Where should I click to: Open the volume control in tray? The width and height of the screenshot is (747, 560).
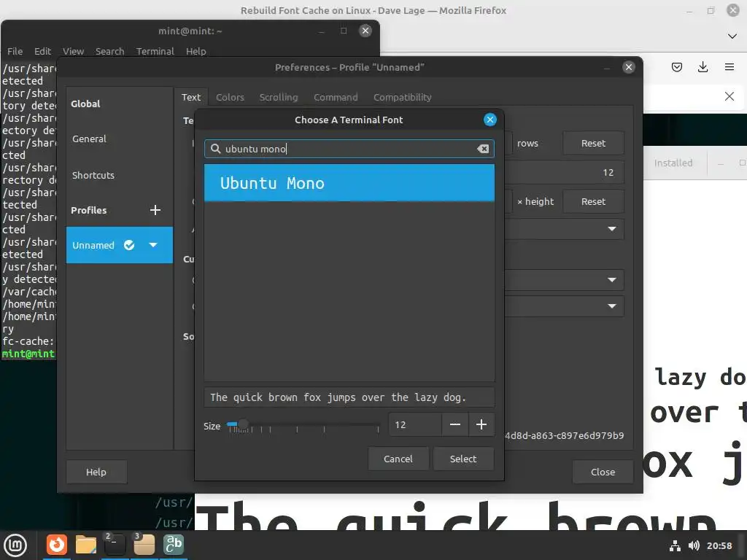pyautogui.click(x=694, y=545)
